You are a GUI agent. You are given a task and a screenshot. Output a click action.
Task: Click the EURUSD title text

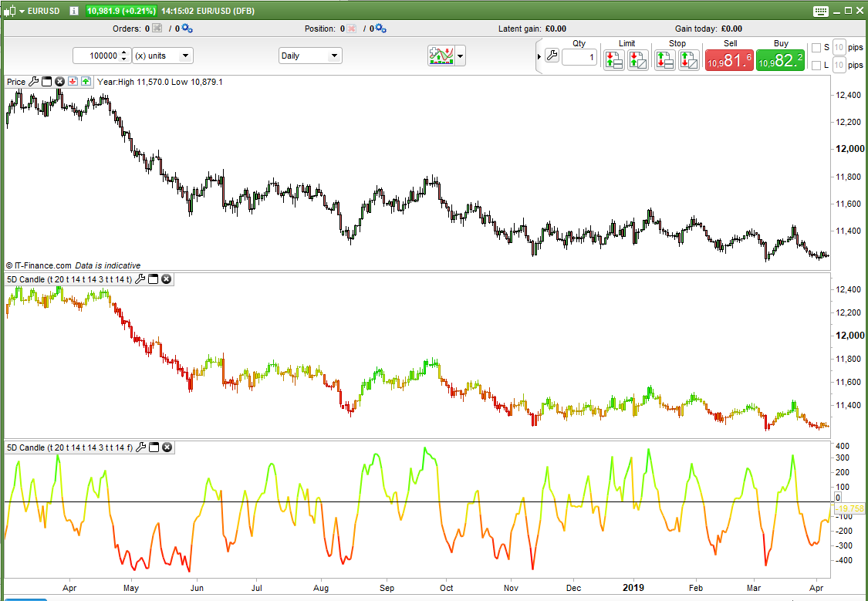coord(44,11)
